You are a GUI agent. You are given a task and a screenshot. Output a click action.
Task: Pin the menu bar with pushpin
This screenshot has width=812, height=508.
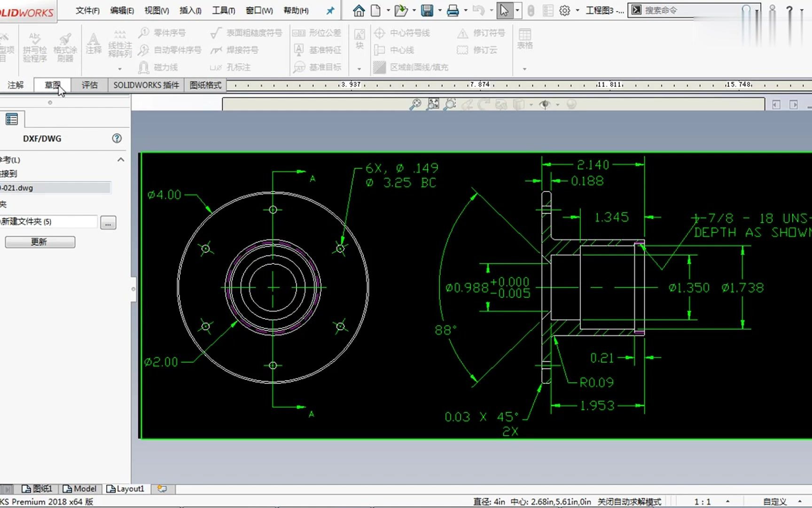331,10
